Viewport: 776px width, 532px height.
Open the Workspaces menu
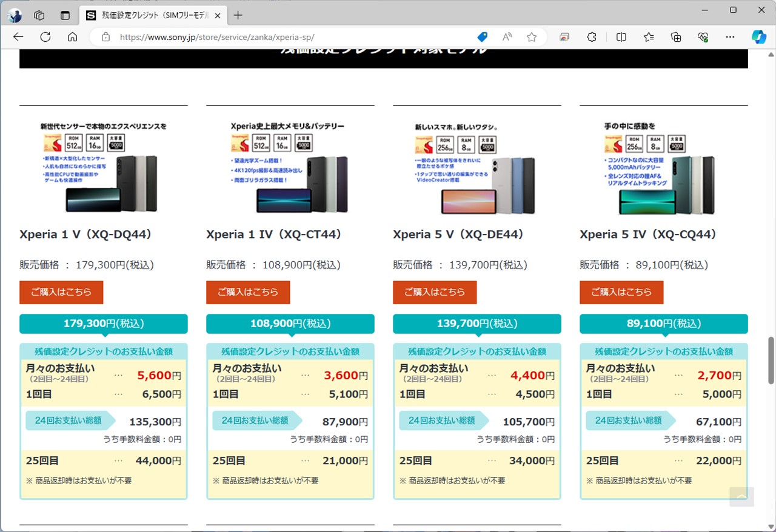[39, 15]
